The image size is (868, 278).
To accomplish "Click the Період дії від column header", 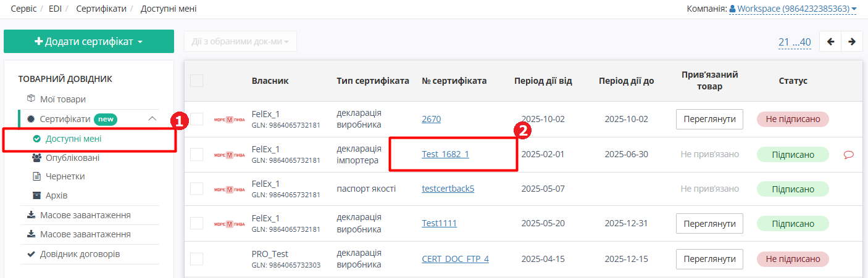I will coord(543,81).
